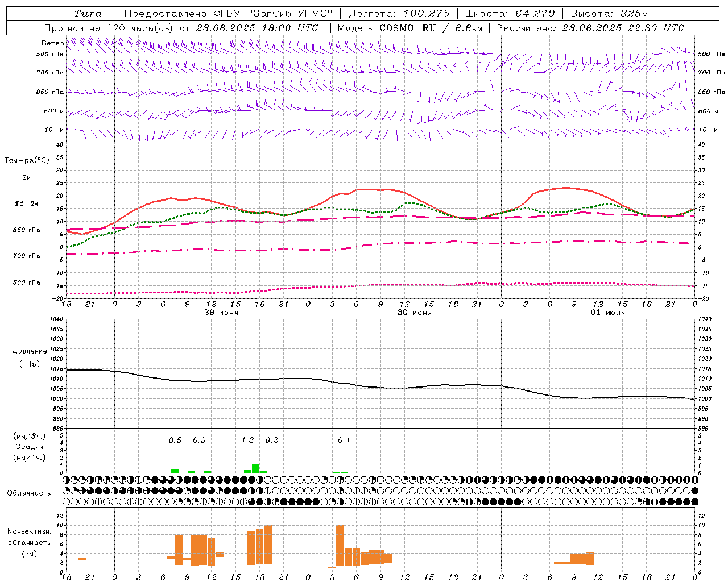Click the "Давление" pressure panel label
Screen dimensions: 728x582
[x=29, y=351]
